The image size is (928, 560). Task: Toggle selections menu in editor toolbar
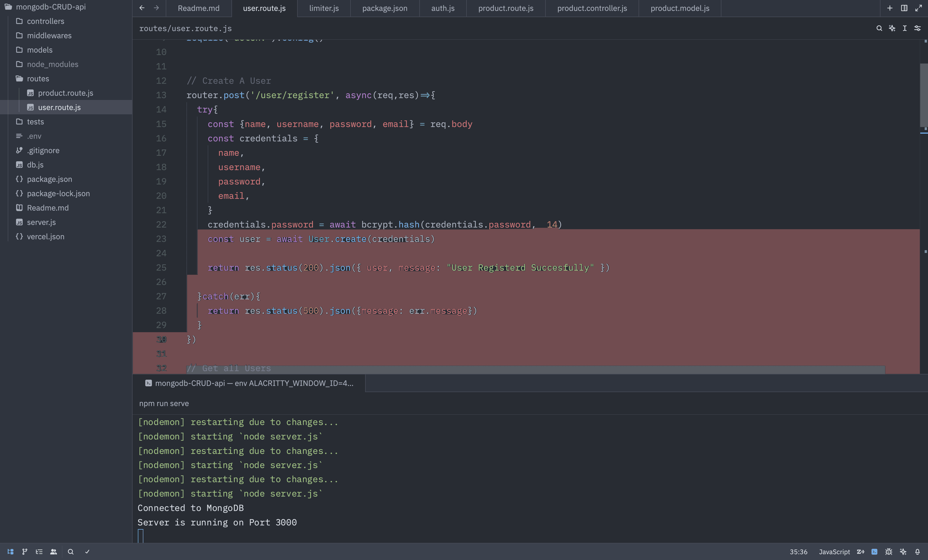coord(905,28)
